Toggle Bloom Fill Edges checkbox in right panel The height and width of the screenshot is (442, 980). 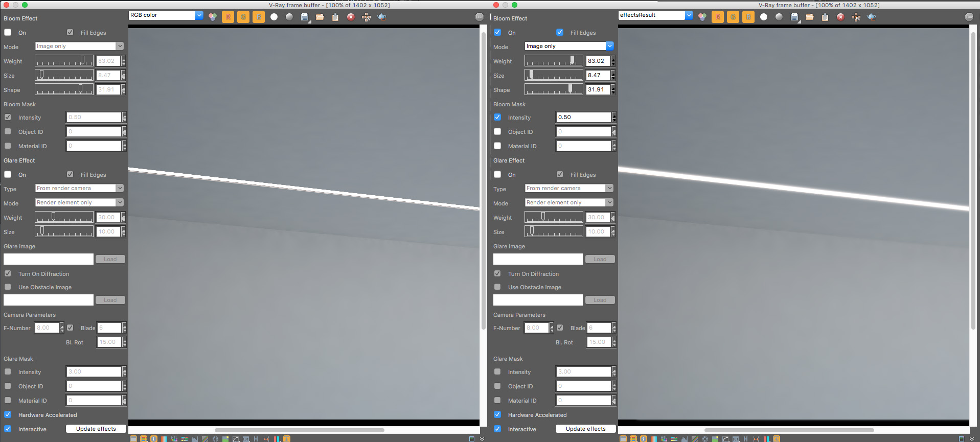(x=560, y=32)
